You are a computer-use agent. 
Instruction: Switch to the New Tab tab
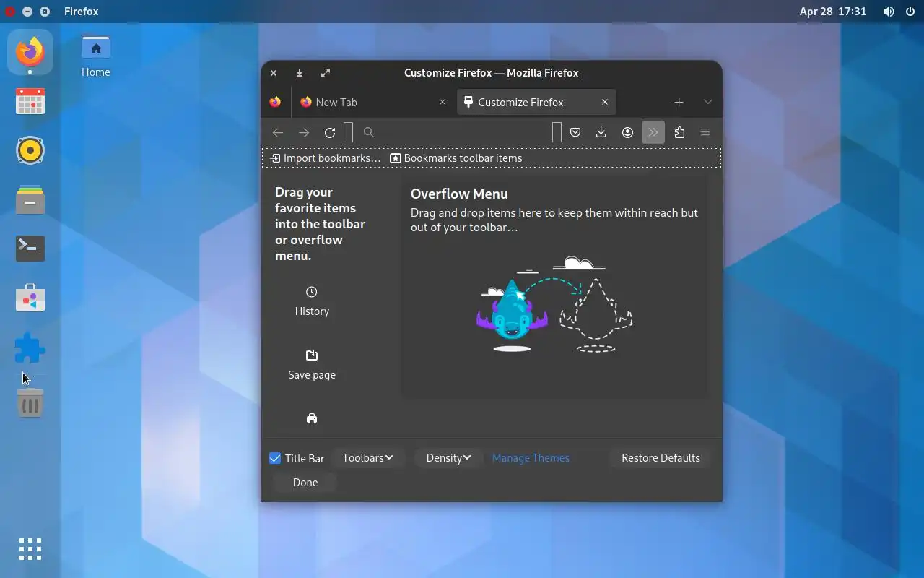[x=374, y=103]
